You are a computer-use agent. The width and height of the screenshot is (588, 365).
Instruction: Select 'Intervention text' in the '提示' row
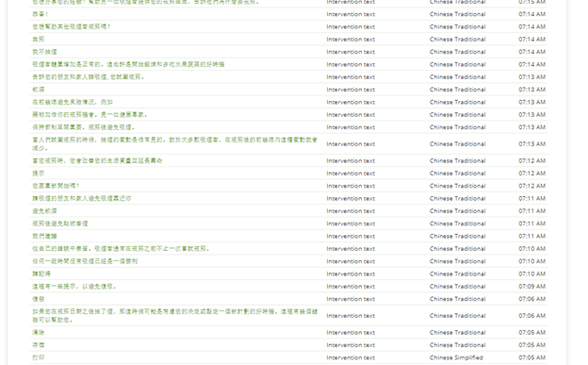click(x=351, y=174)
